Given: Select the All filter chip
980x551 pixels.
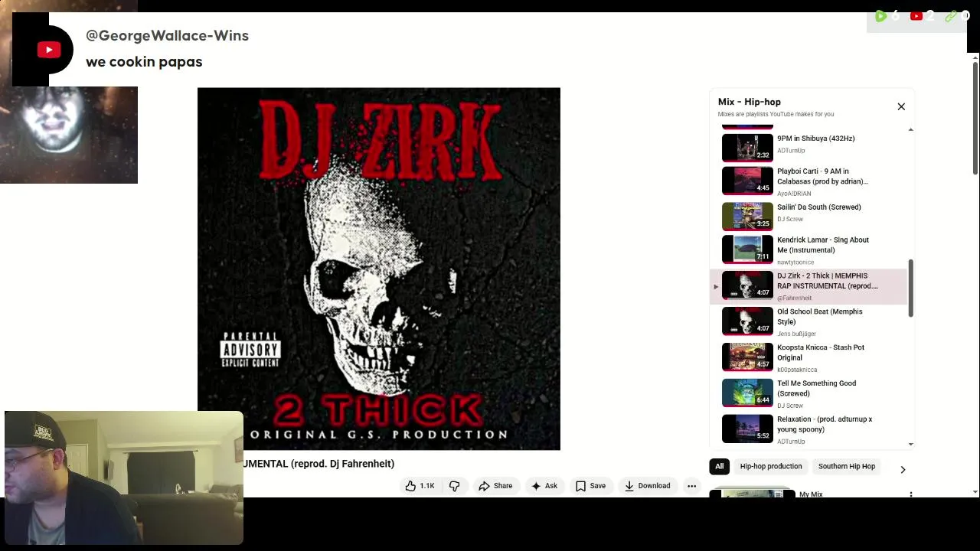Looking at the screenshot, I should click(719, 466).
